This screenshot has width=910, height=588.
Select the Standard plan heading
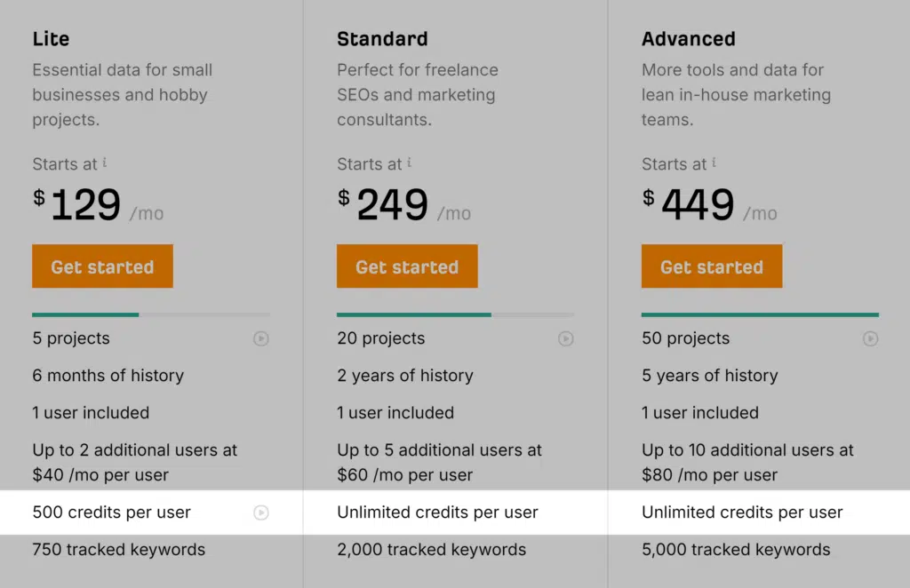382,39
